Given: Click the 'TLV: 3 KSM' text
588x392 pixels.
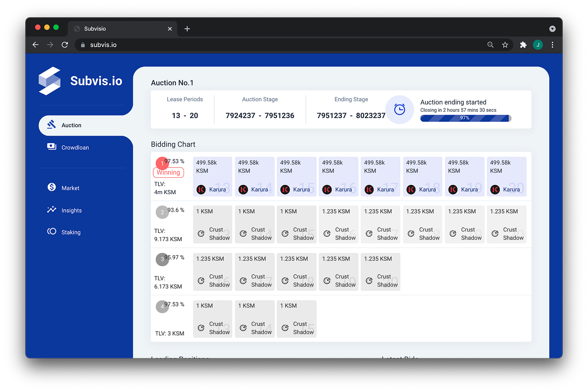Looking at the screenshot, I should 170,334.
